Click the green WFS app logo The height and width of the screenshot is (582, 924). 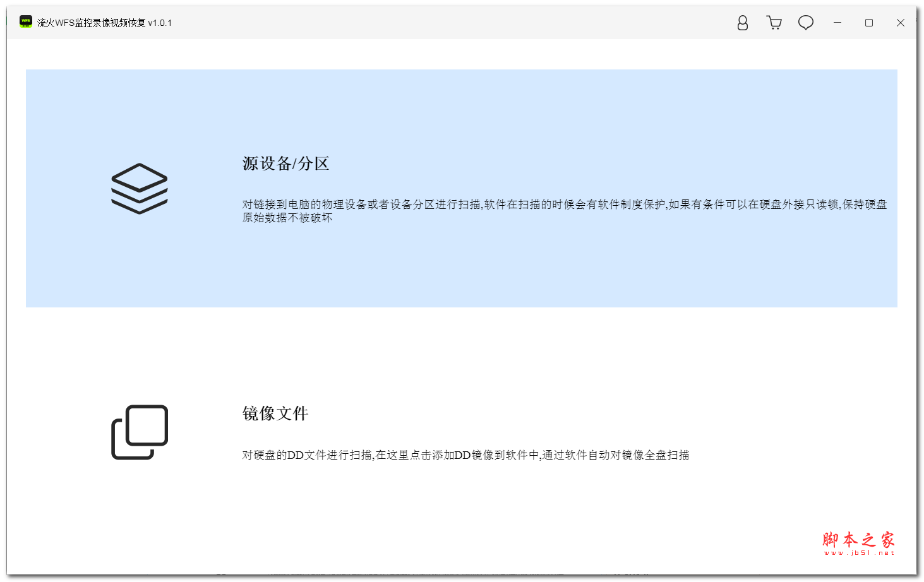[25, 22]
